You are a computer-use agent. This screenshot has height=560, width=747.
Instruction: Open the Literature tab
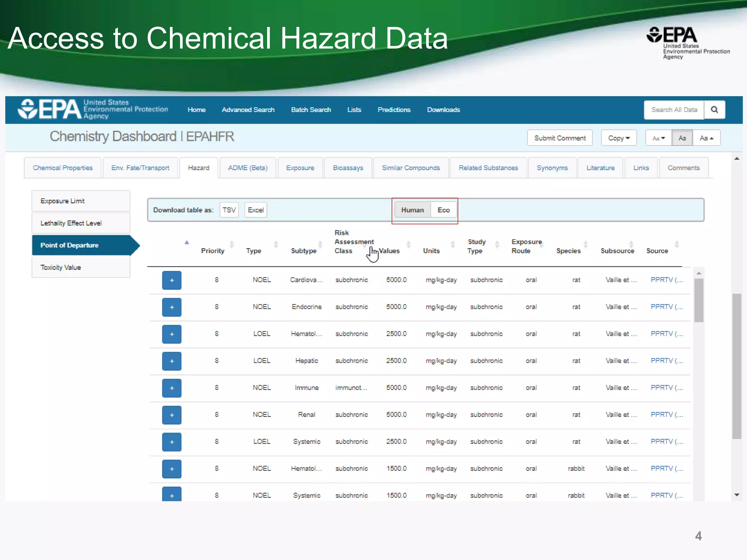point(600,168)
